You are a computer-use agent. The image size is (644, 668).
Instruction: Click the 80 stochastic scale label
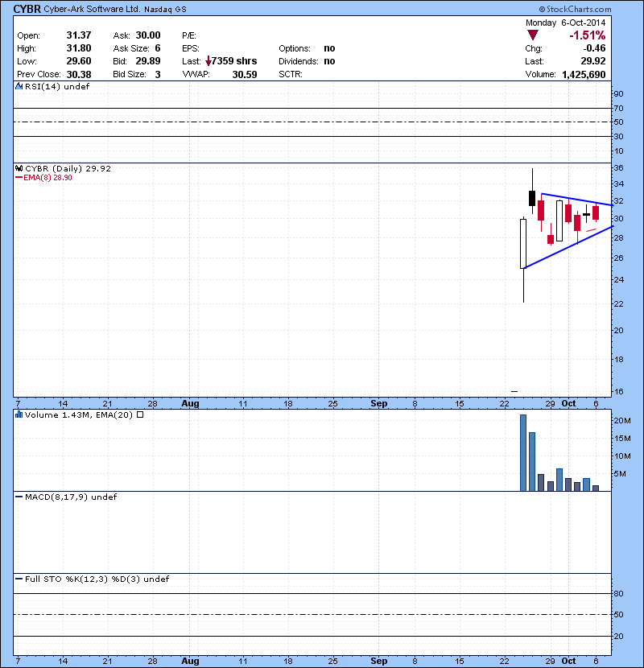click(618, 593)
